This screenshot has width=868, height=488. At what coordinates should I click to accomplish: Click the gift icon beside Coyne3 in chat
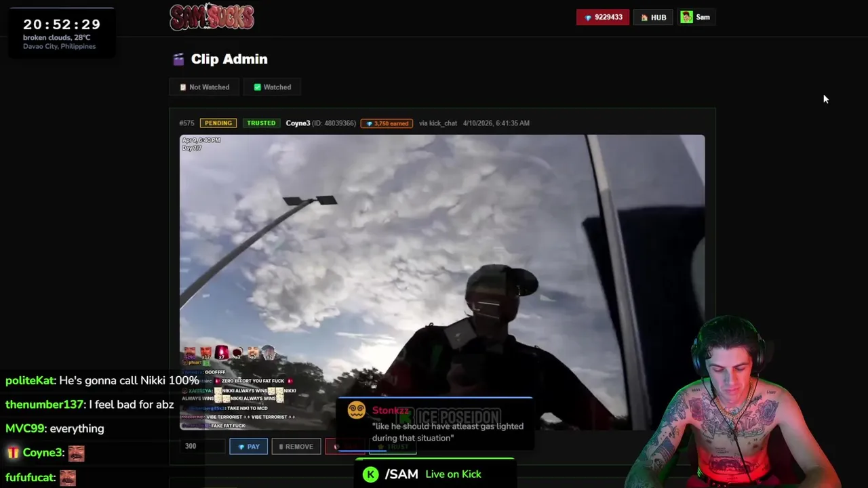pyautogui.click(x=13, y=453)
